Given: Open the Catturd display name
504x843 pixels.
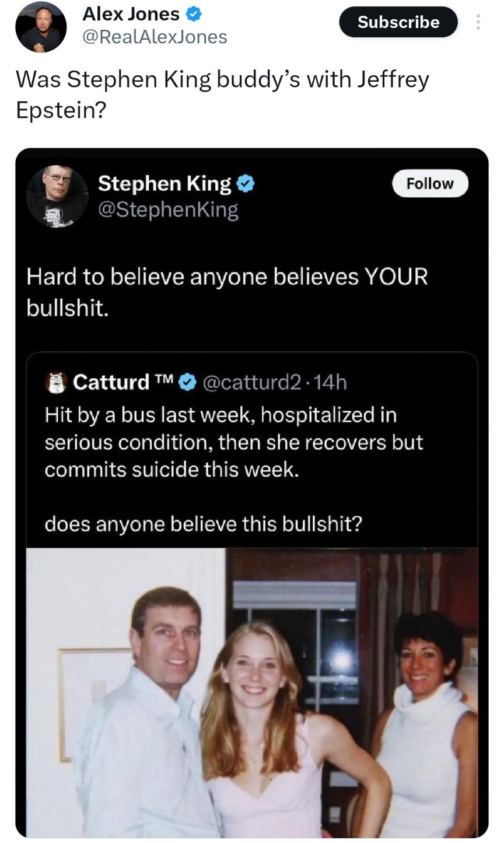Looking at the screenshot, I should click(x=111, y=382).
